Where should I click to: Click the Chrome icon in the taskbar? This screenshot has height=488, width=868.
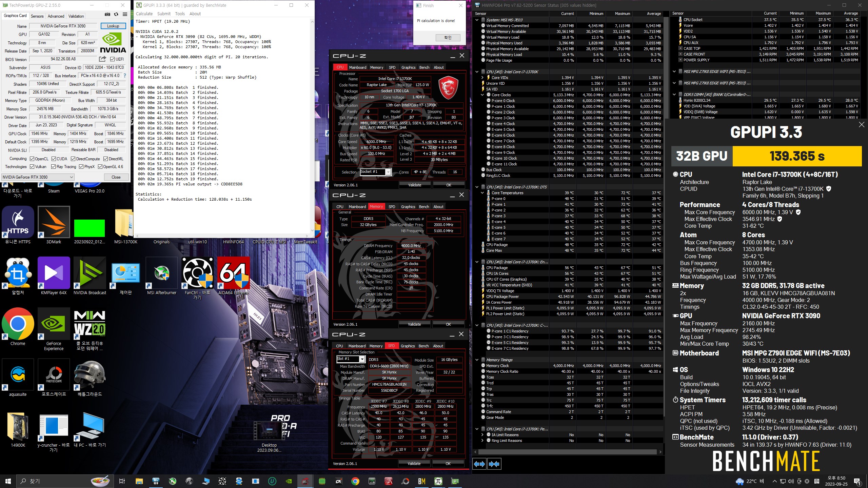click(x=355, y=481)
